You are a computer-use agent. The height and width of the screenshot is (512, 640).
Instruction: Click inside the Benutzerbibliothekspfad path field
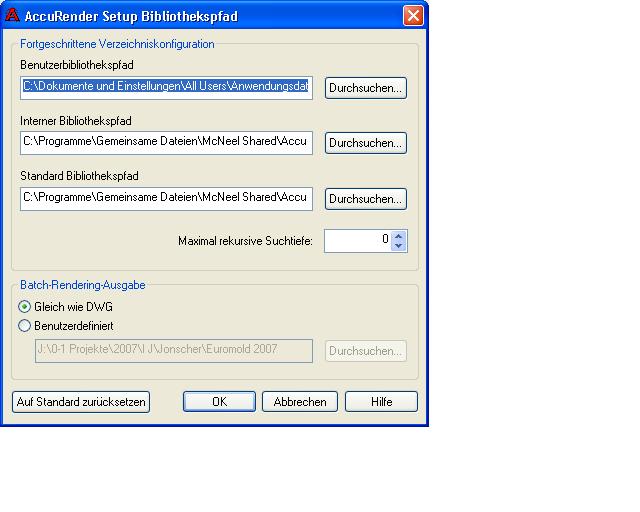click(x=167, y=88)
